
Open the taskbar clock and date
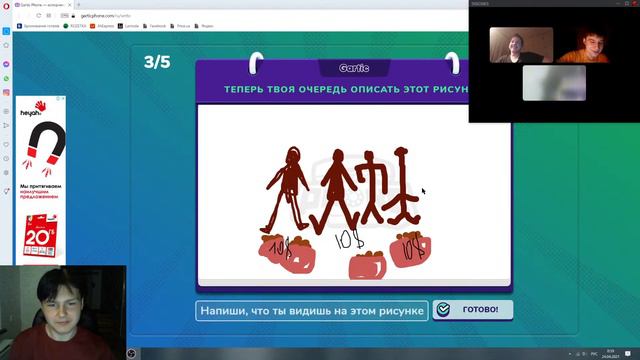(x=611, y=353)
